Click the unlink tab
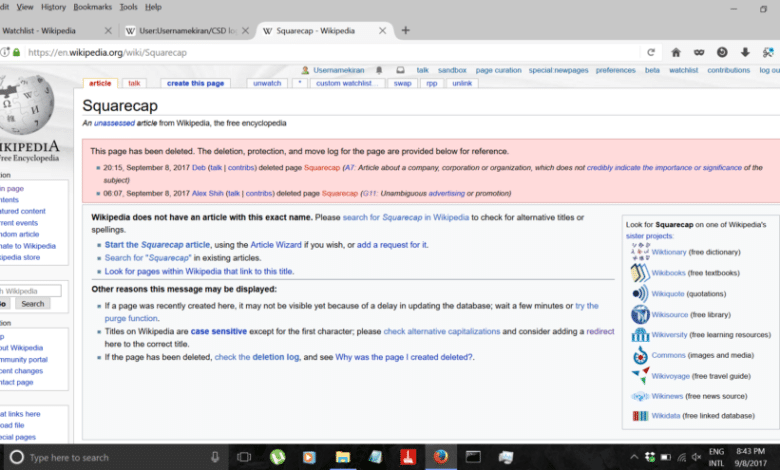 tap(462, 83)
